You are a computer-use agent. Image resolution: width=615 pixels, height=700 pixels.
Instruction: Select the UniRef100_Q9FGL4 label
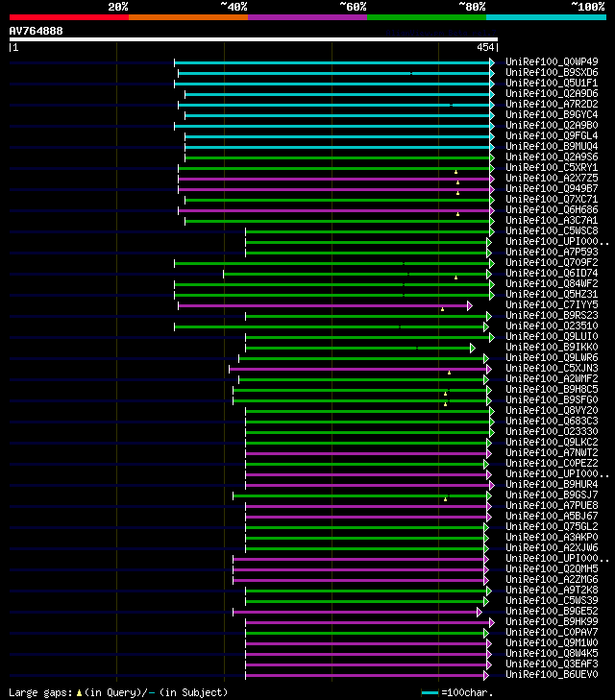coord(552,135)
